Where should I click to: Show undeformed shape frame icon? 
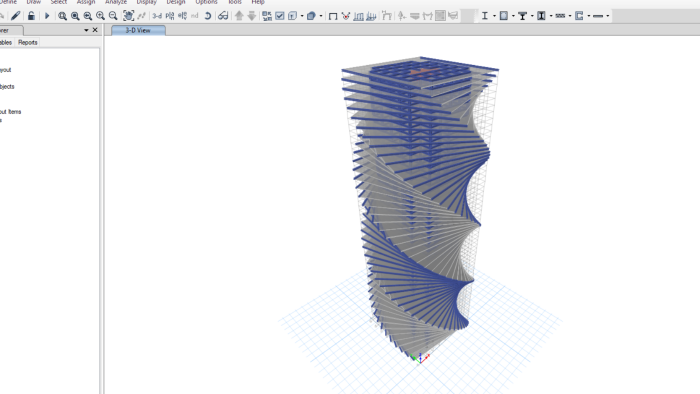click(x=333, y=16)
